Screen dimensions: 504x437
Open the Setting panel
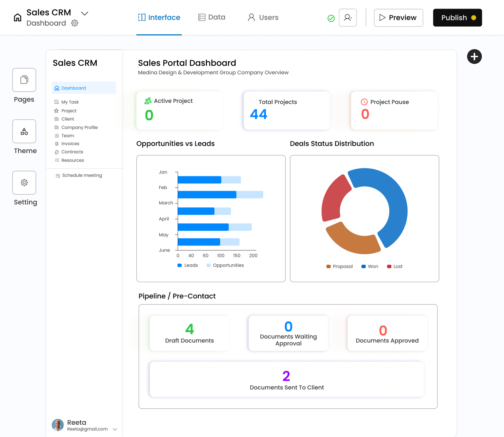tap(24, 183)
